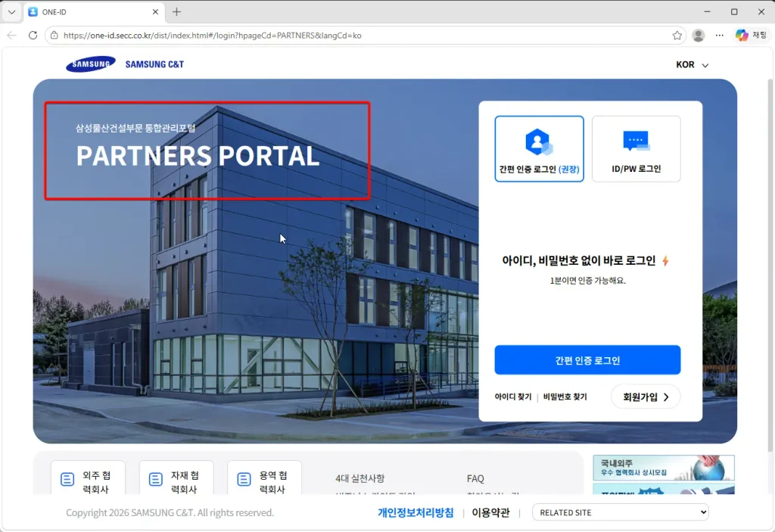Click the browser refresh icon
Image resolution: width=775 pixels, height=532 pixels.
tap(33, 35)
